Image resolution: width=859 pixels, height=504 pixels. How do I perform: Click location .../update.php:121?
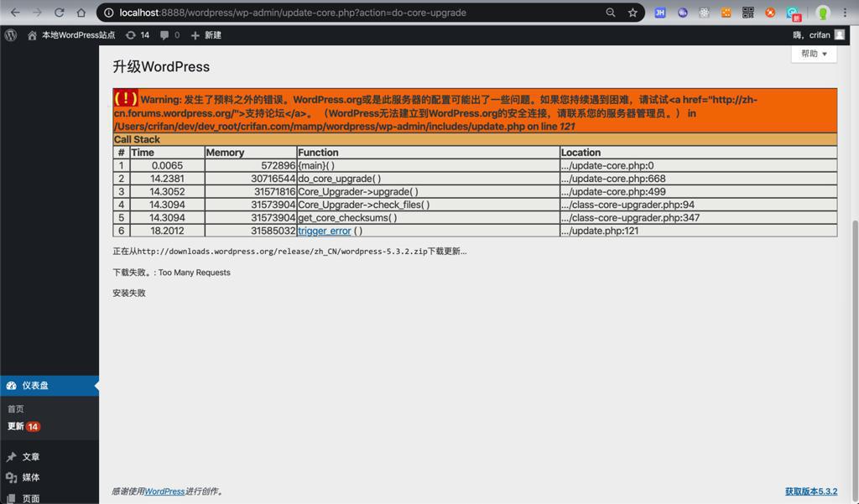pos(699,231)
